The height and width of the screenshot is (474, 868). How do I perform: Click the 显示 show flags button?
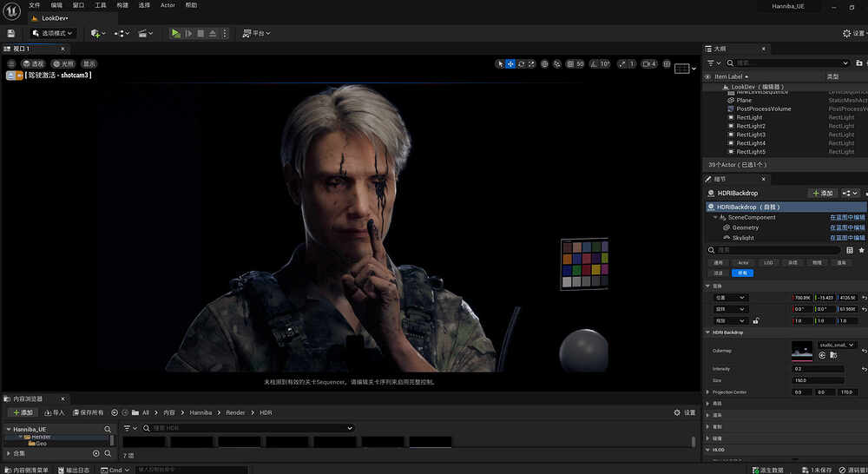[89, 63]
